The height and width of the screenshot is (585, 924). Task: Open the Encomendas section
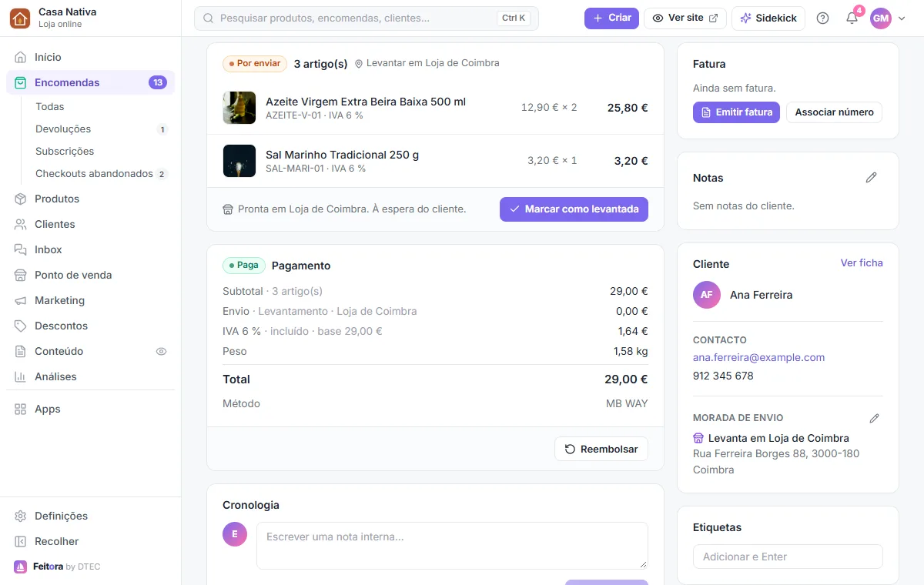pyautogui.click(x=91, y=82)
